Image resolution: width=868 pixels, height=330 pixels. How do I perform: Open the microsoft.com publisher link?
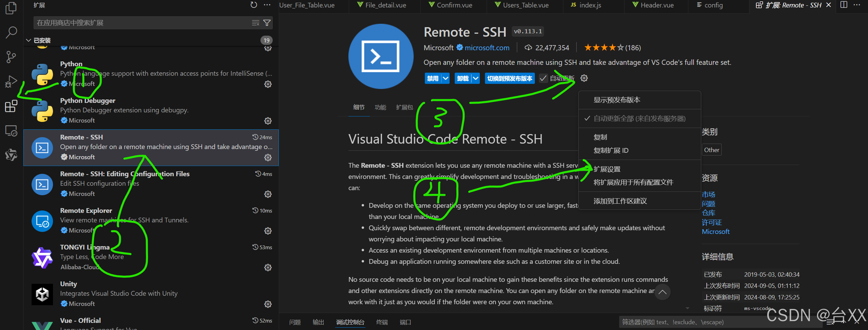[487, 48]
